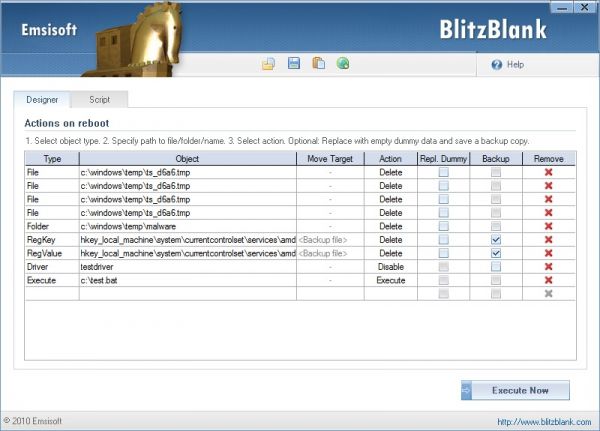Open Help via the question mark icon
The height and width of the screenshot is (431, 600).
[497, 64]
